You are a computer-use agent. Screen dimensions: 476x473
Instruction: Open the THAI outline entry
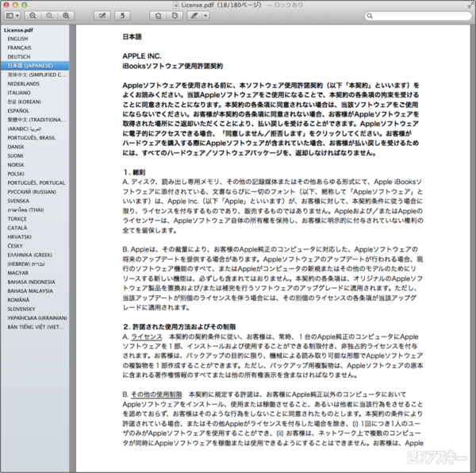[25, 210]
